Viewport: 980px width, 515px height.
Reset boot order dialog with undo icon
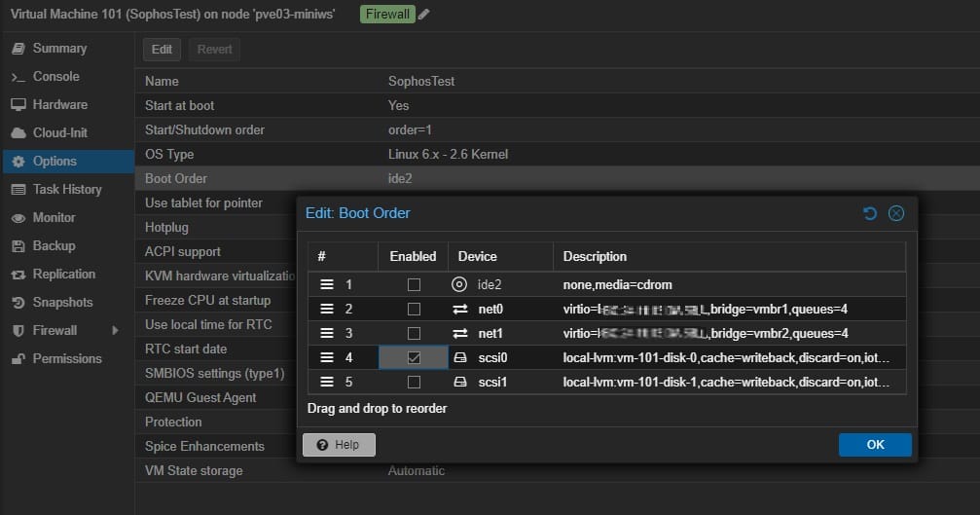pyautogui.click(x=869, y=214)
